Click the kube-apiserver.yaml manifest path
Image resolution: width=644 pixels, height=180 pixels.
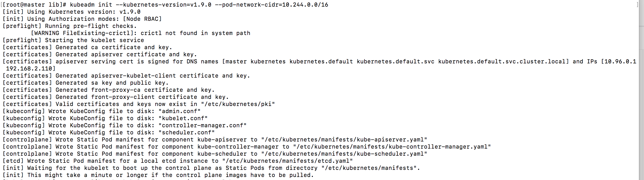344,139
